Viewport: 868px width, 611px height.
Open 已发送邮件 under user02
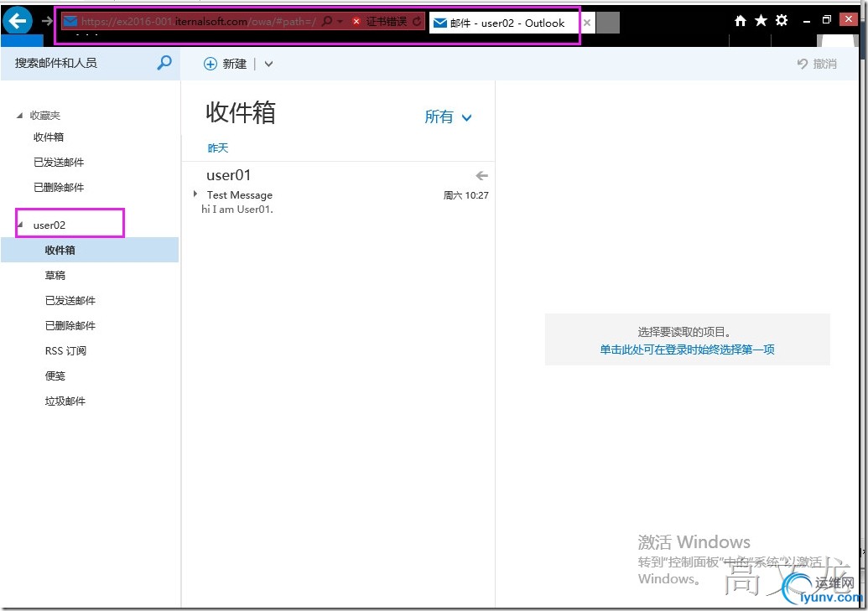pos(70,300)
